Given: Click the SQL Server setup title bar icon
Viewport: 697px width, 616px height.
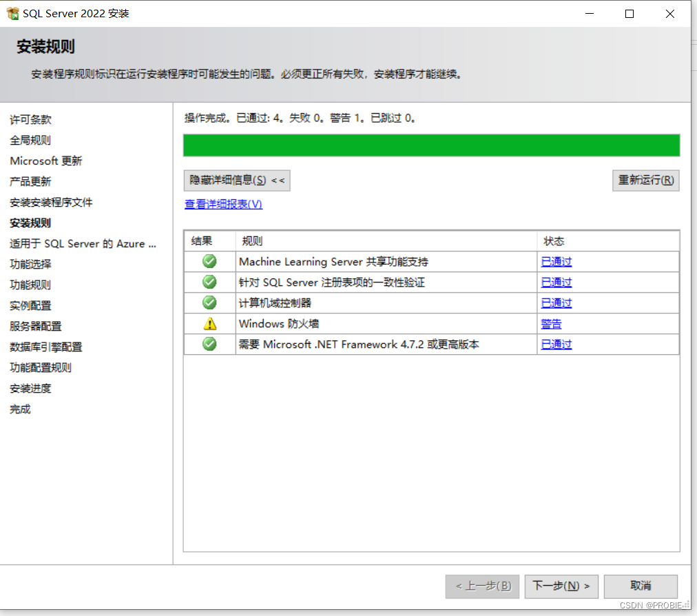Looking at the screenshot, I should (x=13, y=13).
